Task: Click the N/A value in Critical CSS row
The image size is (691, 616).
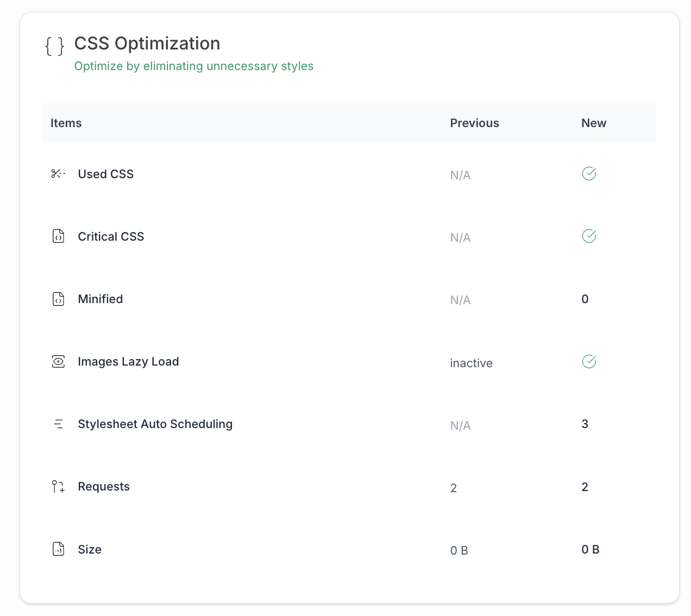Action: coord(460,237)
